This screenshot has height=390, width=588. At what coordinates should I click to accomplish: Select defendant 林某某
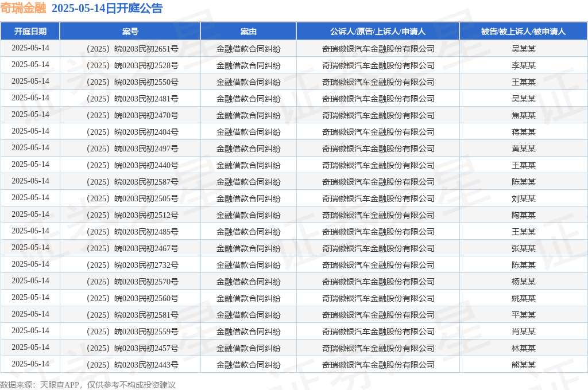coord(524,348)
